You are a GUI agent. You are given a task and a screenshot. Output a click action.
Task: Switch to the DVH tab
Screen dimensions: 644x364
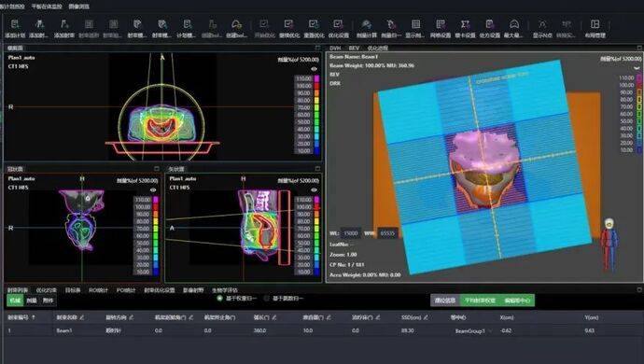click(335, 49)
